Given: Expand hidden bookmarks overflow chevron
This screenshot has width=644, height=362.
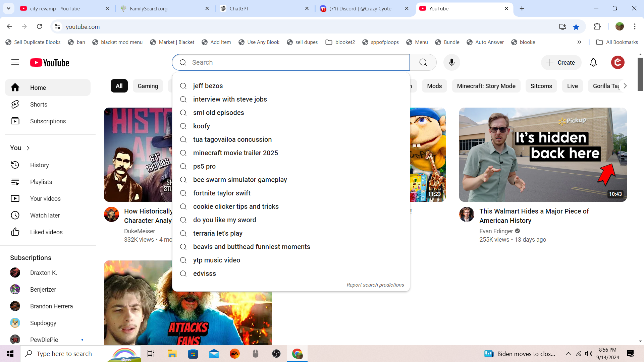Looking at the screenshot, I should (x=579, y=42).
